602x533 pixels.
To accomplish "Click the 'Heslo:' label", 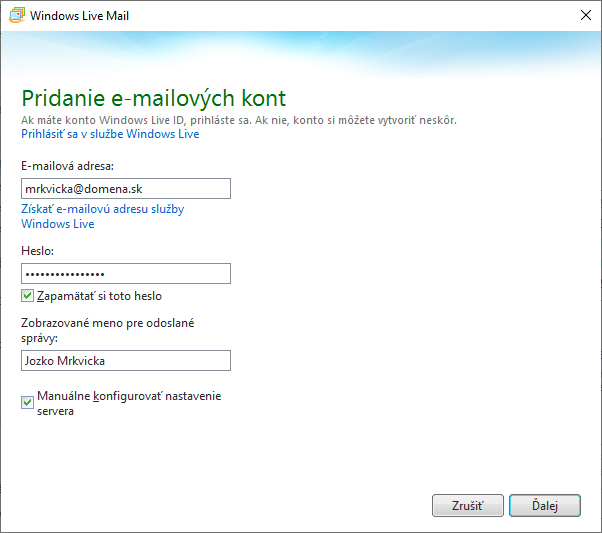I will click(38, 251).
